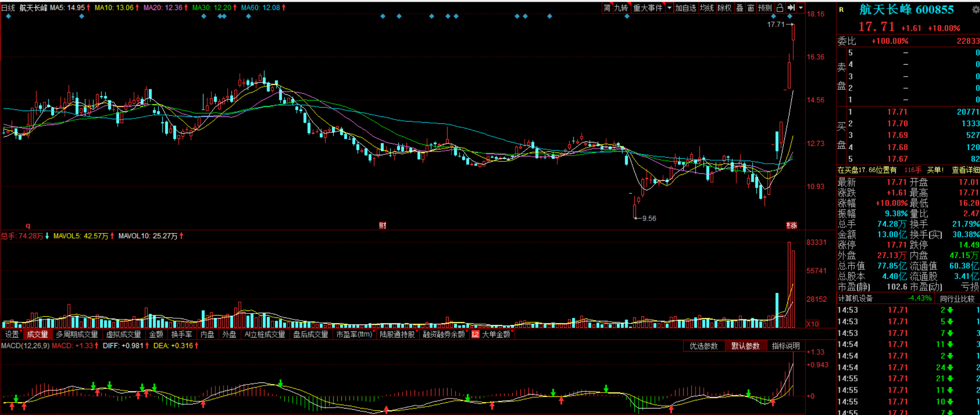Image resolution: width=980 pixels, height=415 pixels.
Task: Click the q marker at chart bottom-left
Action: [28, 225]
